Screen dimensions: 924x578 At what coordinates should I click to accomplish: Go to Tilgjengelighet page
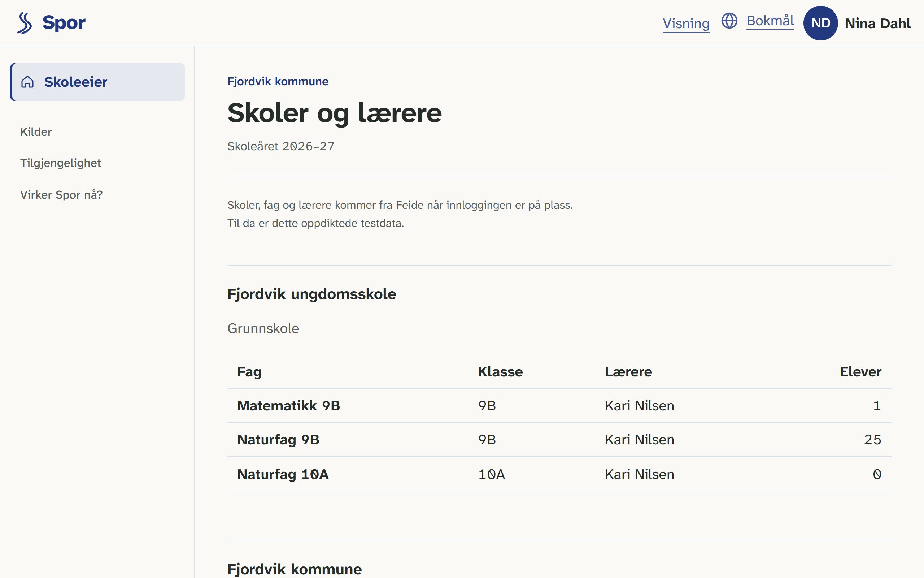coord(60,163)
